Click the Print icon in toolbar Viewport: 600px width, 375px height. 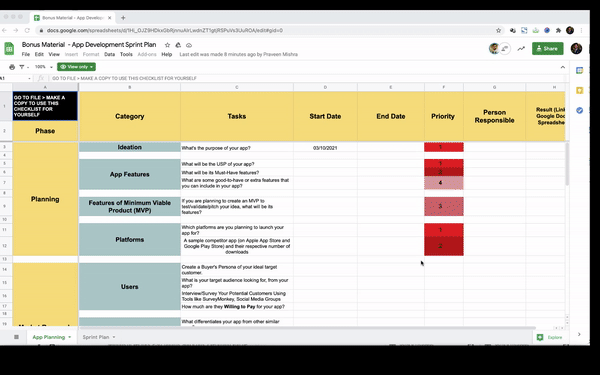[x=12, y=67]
